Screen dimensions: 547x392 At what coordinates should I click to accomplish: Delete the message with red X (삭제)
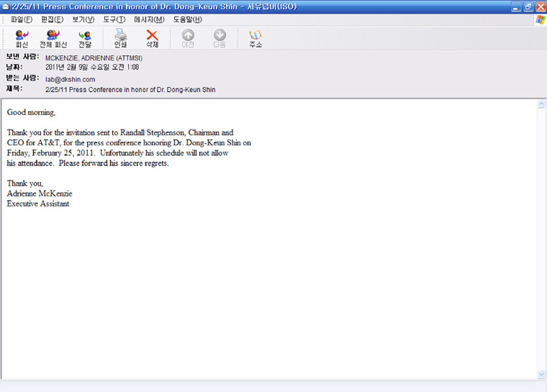[152, 38]
